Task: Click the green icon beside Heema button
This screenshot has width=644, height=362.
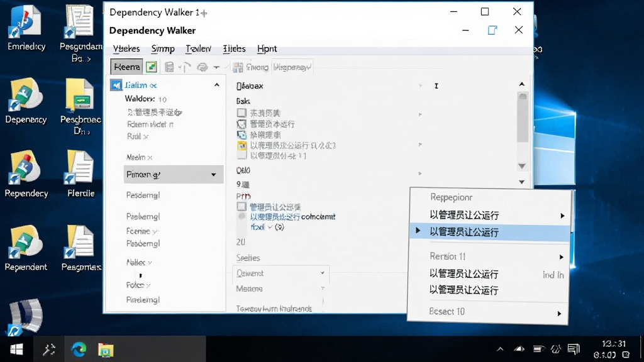Action: tap(152, 67)
